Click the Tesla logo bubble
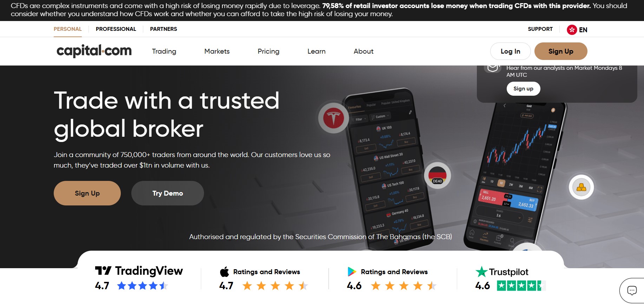Screen dimensions: 644x305 point(333,118)
